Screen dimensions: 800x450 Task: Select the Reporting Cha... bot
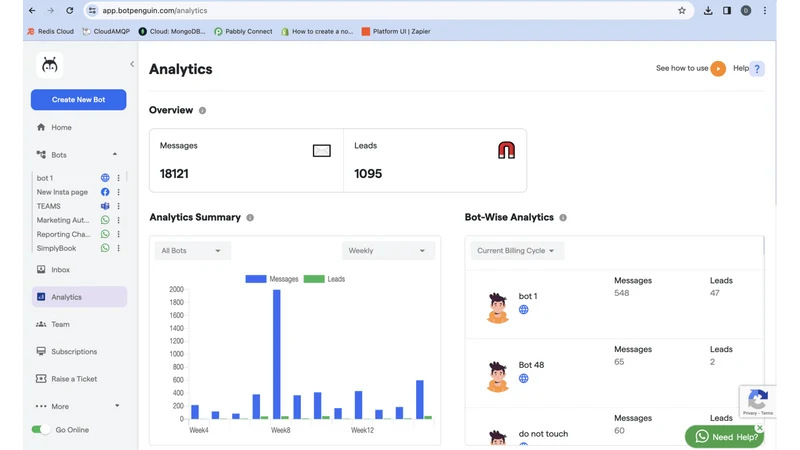pyautogui.click(x=63, y=234)
